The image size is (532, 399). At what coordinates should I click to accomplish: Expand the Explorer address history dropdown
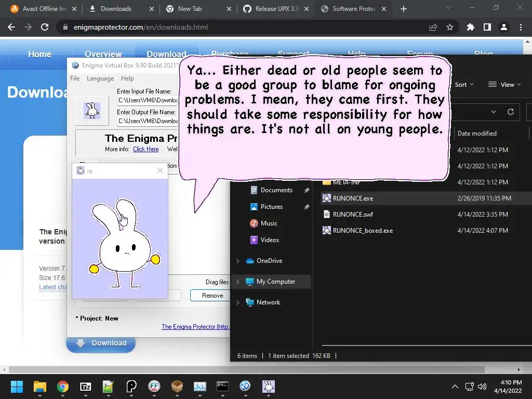[x=494, y=112]
